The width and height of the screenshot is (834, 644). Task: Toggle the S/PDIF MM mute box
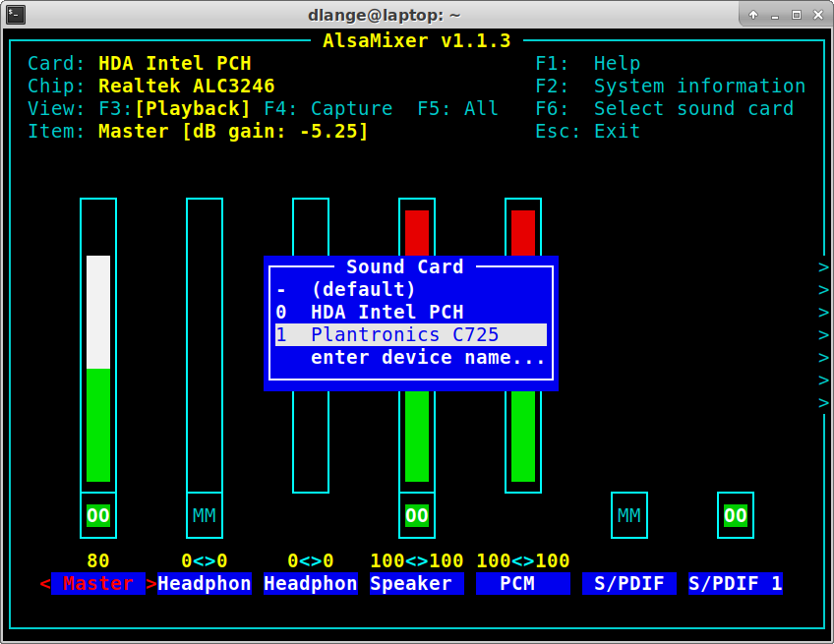pos(629,515)
